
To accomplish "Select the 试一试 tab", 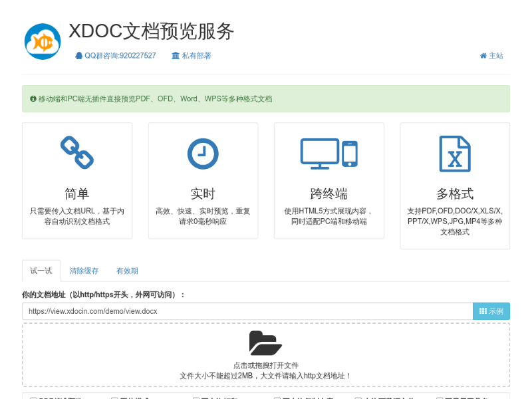I will pyautogui.click(x=41, y=271).
